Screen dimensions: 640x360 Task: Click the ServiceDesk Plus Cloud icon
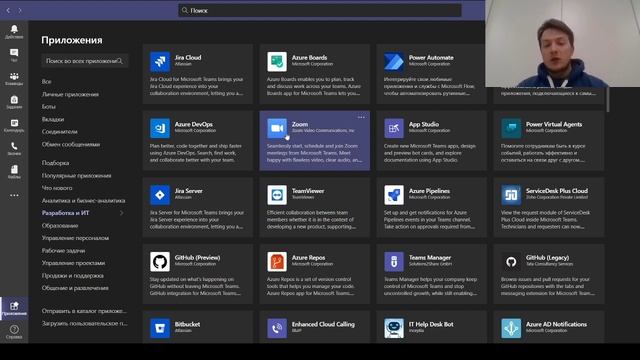[511, 195]
